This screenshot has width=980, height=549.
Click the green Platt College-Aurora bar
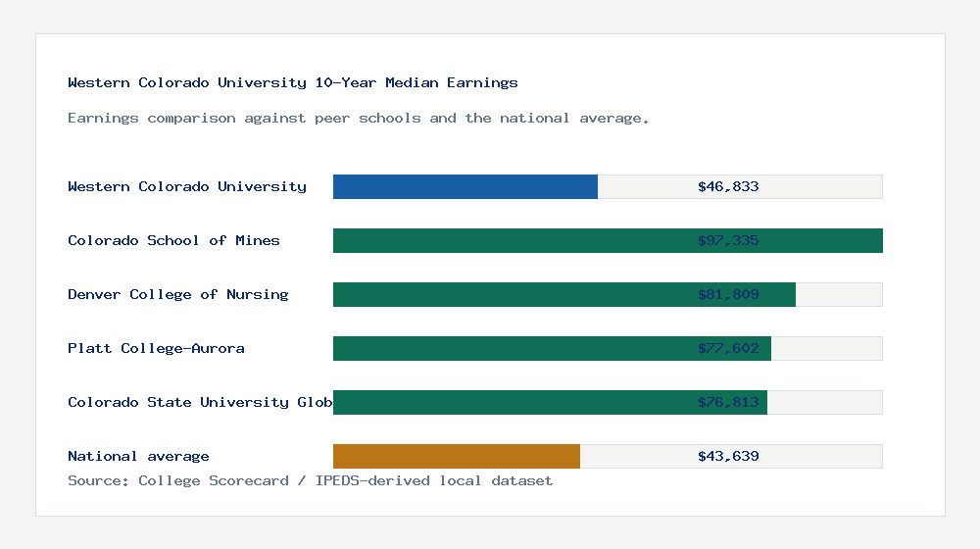(552, 348)
